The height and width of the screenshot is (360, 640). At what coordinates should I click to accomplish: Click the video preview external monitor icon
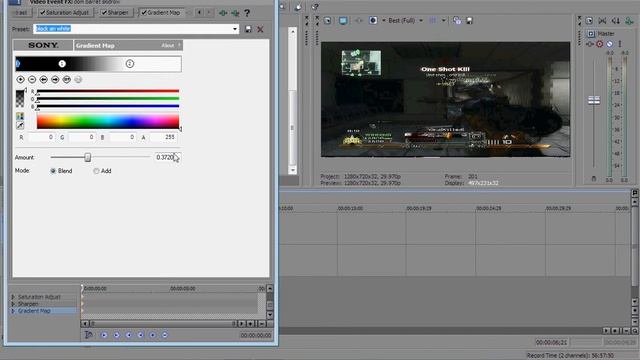coord(343,20)
